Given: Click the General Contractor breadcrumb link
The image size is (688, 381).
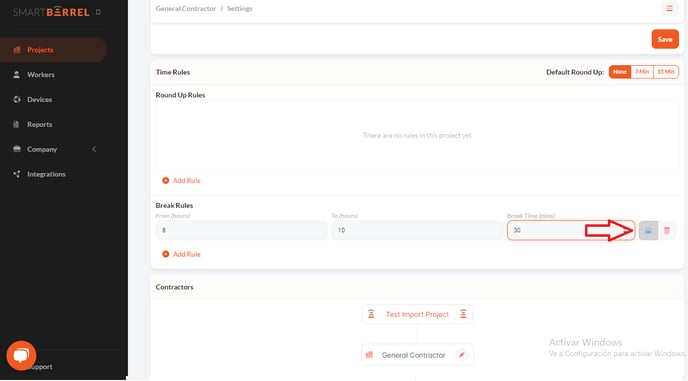Looking at the screenshot, I should pyautogui.click(x=186, y=8).
